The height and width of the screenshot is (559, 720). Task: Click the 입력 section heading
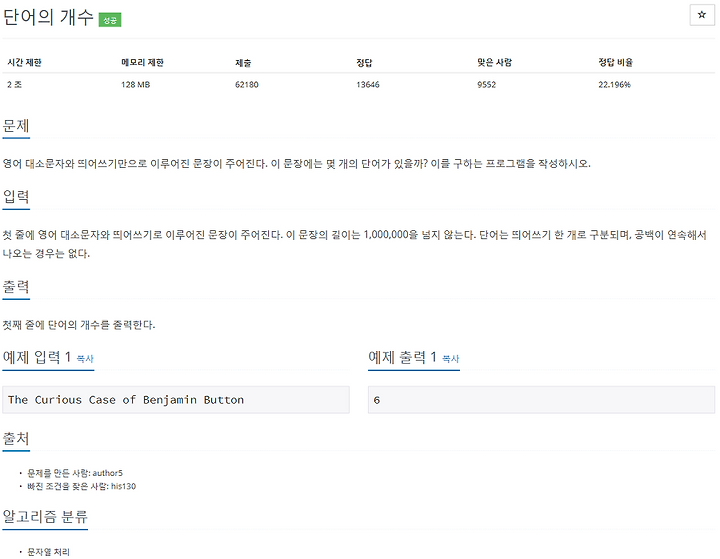(x=16, y=197)
